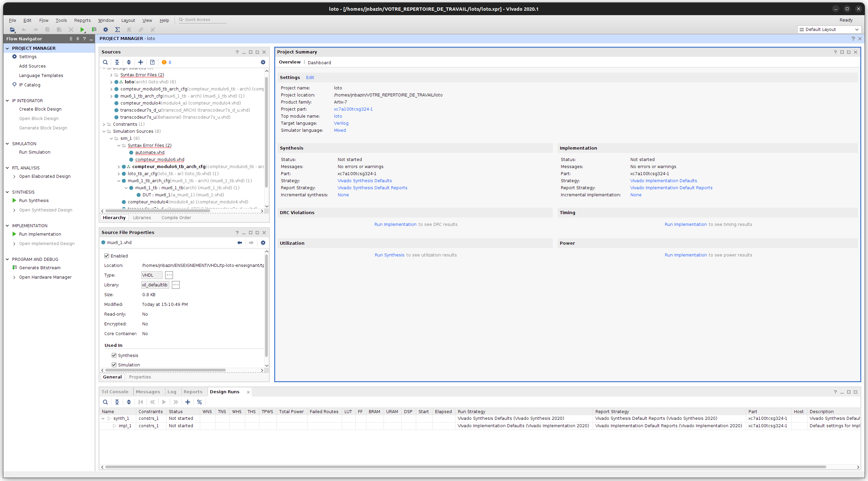
Task: Collapse all runs in Design Runs toolbar
Action: [x=117, y=402]
